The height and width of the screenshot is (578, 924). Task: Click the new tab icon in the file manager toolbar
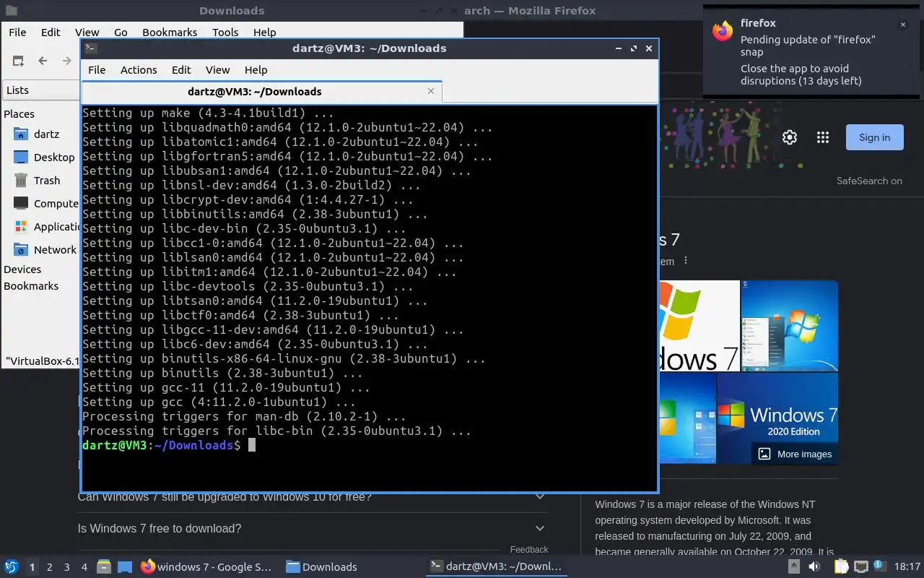tap(19, 61)
